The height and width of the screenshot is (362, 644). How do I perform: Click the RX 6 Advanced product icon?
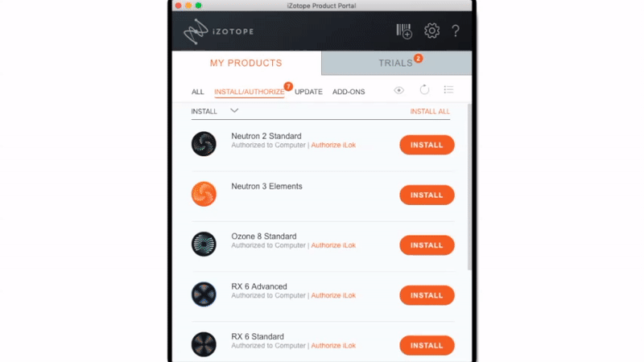coord(204,294)
